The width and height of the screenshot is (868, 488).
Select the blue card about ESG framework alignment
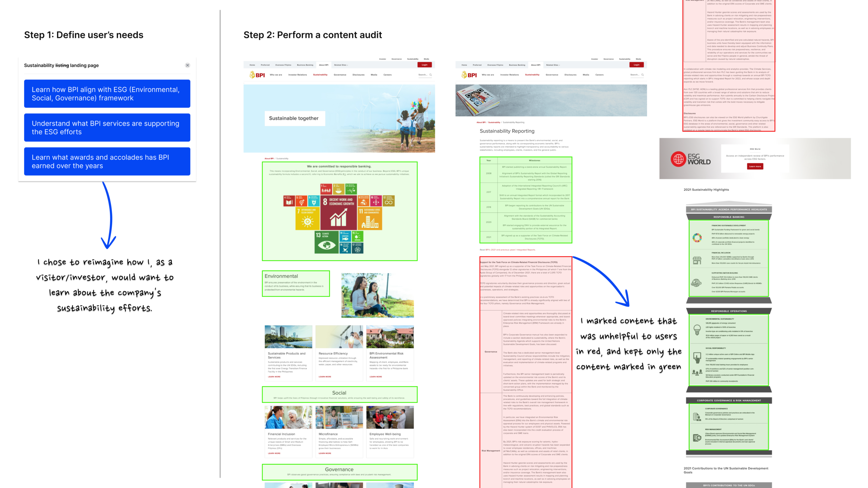pos(107,94)
